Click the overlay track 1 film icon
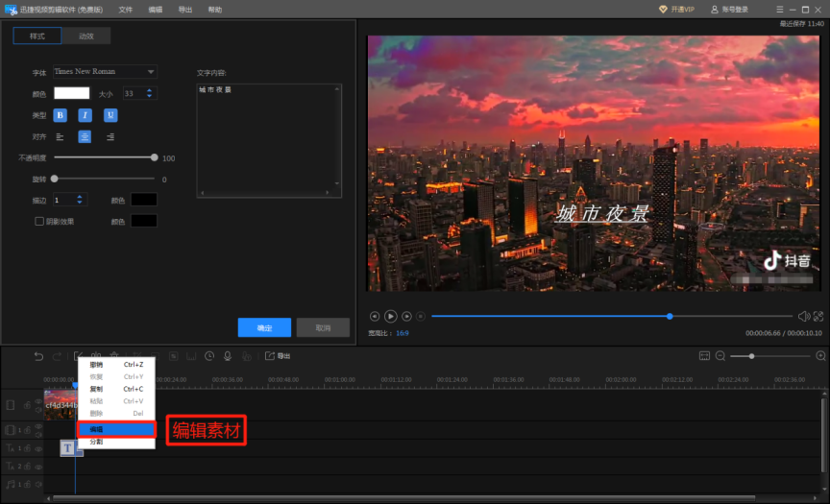830x504 pixels. pyautogui.click(x=10, y=430)
